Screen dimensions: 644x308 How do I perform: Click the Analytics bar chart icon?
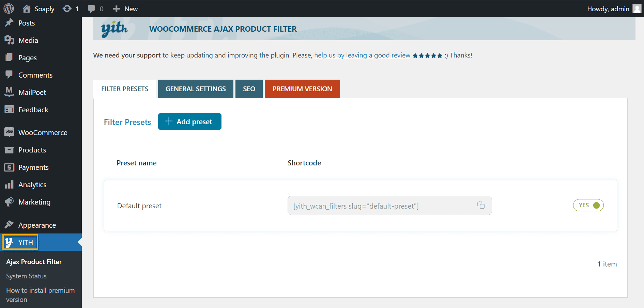[9, 184]
